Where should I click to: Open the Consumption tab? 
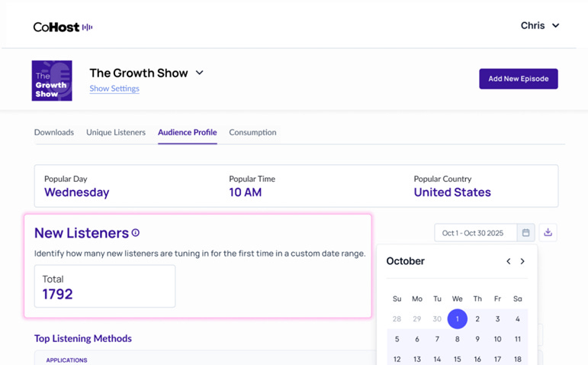[x=252, y=132]
